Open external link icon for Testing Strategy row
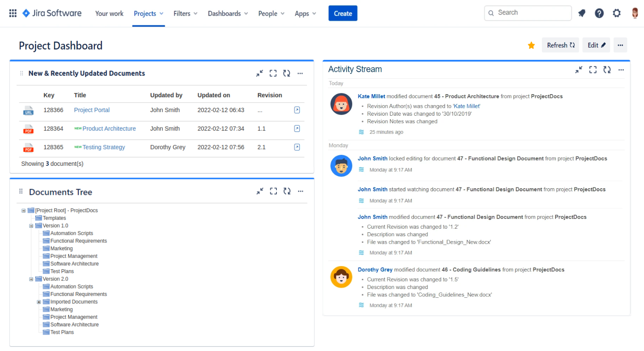 [297, 147]
